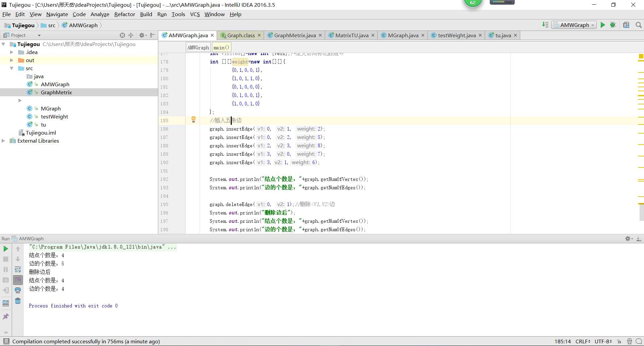Clear console output with the trash icon

tap(18, 301)
